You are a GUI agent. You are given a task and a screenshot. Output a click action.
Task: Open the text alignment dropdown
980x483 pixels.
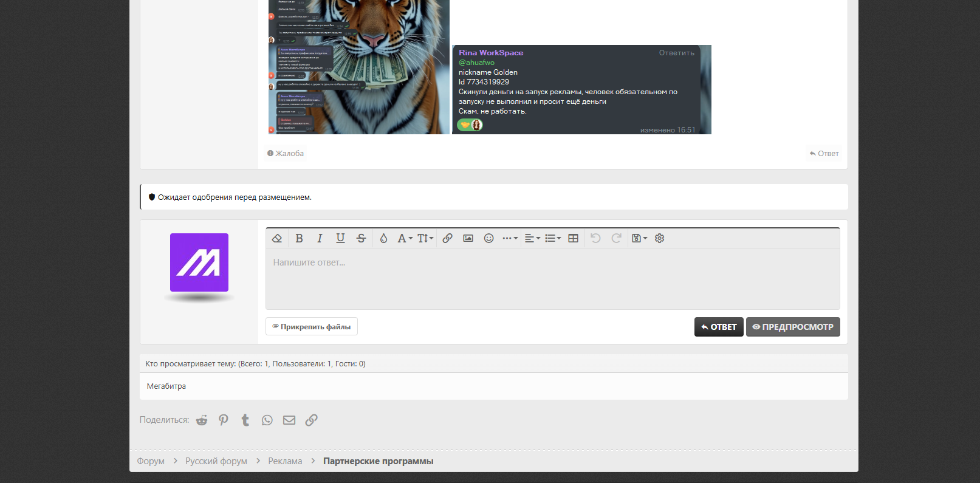(x=532, y=238)
